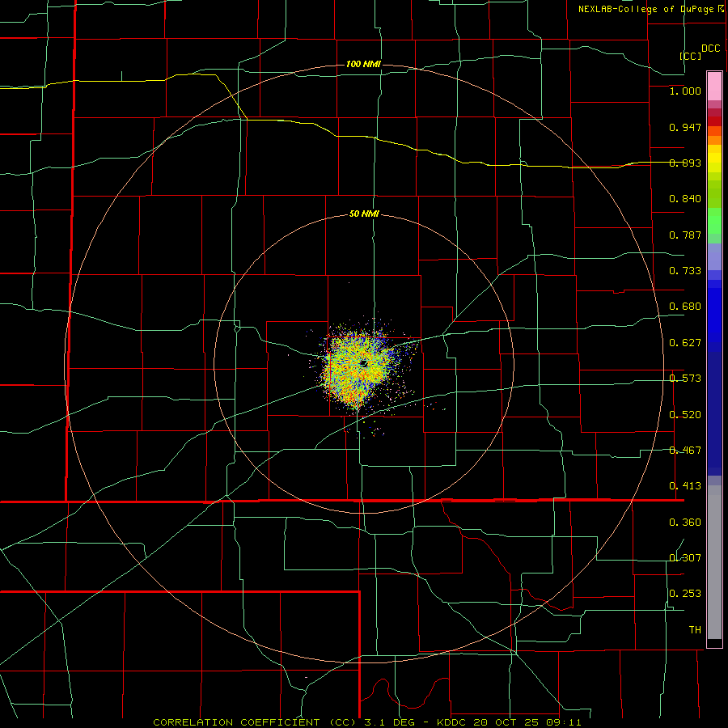Click the 0.573 value on color scale
The height and width of the screenshot is (728, 728).
tap(685, 379)
